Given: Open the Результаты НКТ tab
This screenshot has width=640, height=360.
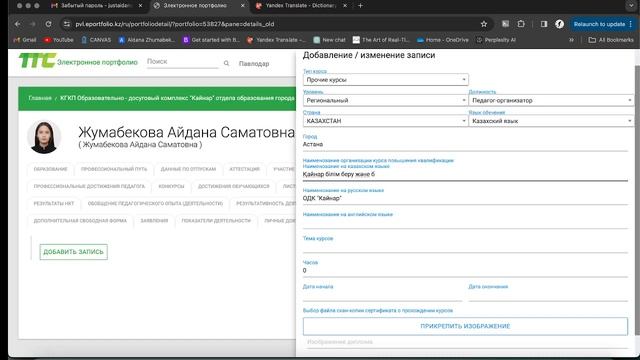Looking at the screenshot, I should pyautogui.click(x=54, y=203).
